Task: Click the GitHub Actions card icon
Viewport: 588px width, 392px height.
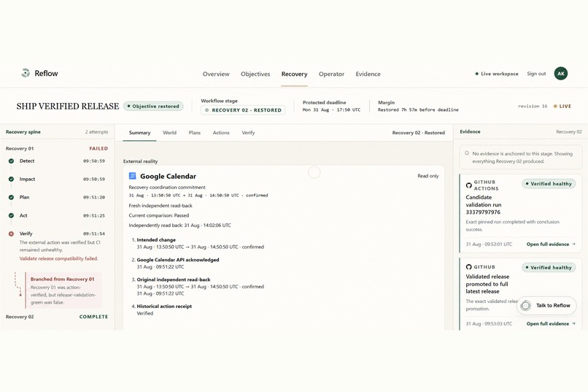Action: click(469, 185)
